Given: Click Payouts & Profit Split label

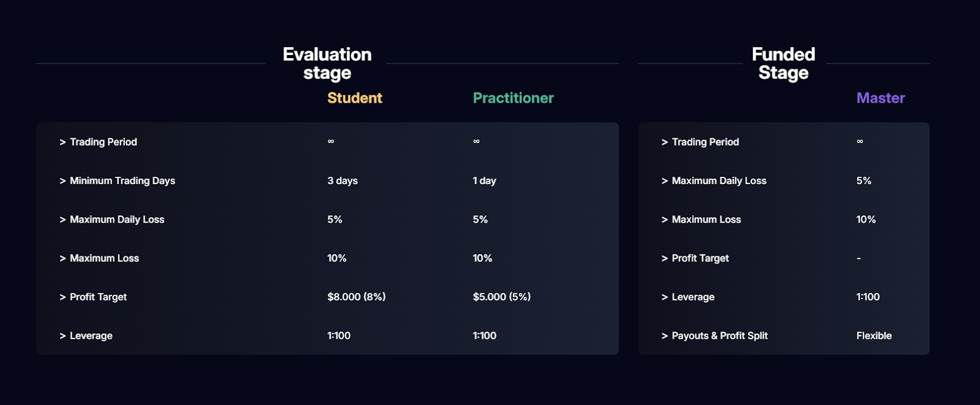Looking at the screenshot, I should [x=719, y=336].
